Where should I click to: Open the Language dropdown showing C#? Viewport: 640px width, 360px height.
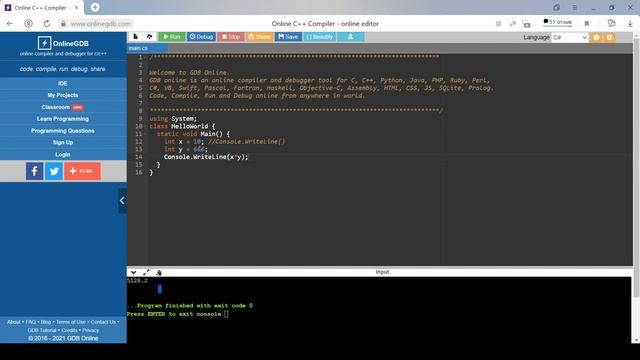[x=569, y=38]
